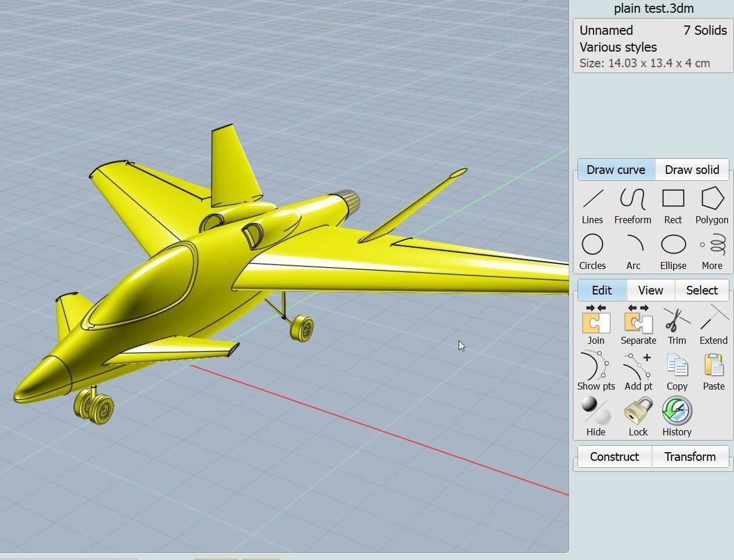The width and height of the screenshot is (734, 560).
Task: Copy the selected solids
Action: [x=677, y=372]
